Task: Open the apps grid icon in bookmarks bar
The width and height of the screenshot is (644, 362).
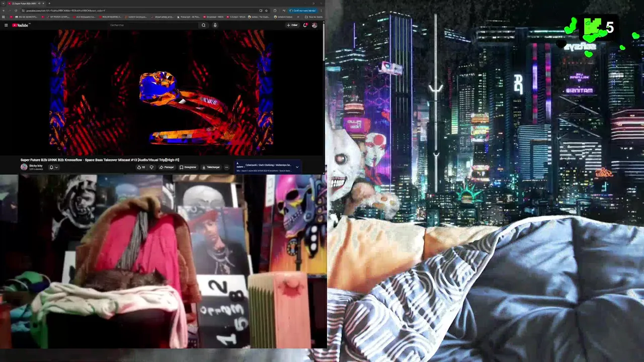Action: (x=4, y=17)
